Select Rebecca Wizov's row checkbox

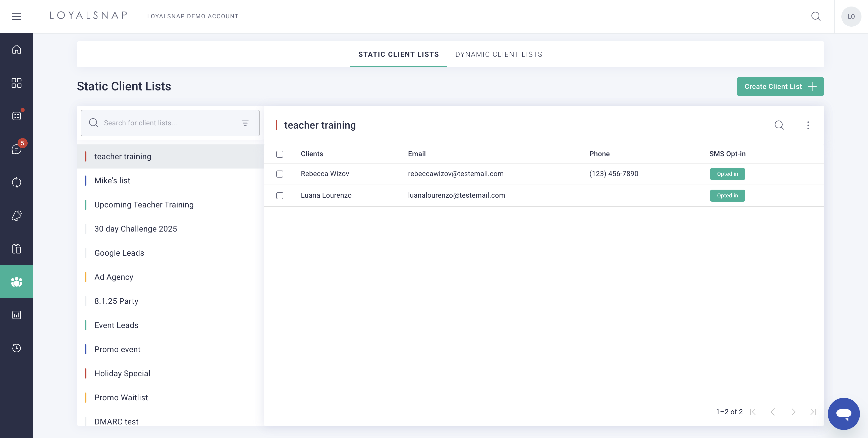(x=280, y=174)
